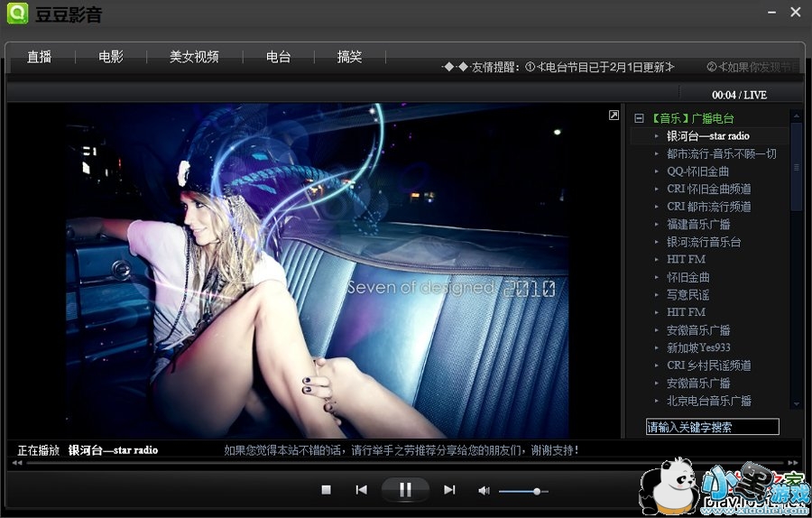Skip to the next station

[x=449, y=490]
